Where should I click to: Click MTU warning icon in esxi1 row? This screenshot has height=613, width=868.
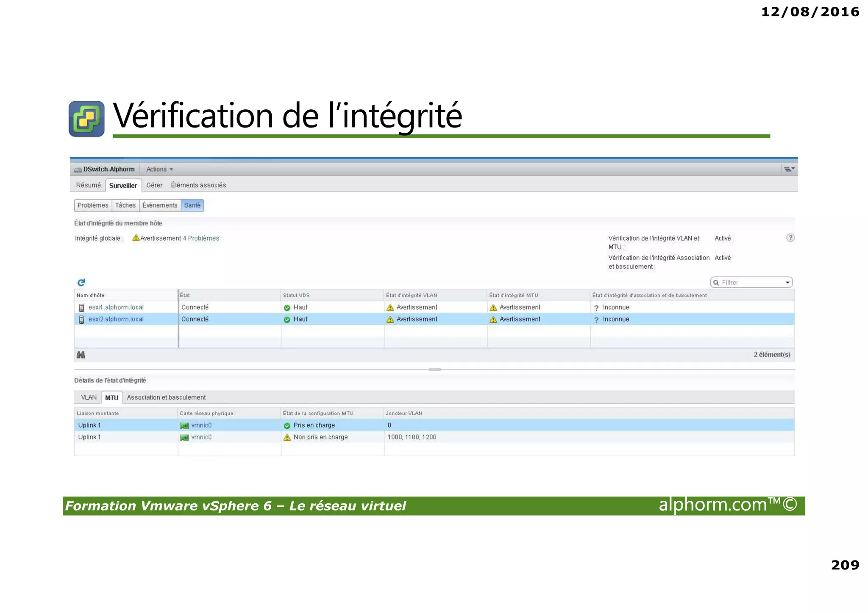tap(493, 308)
